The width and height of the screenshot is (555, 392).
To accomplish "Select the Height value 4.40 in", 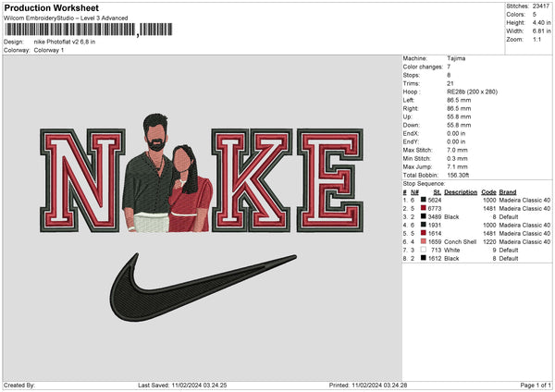I will [541, 22].
